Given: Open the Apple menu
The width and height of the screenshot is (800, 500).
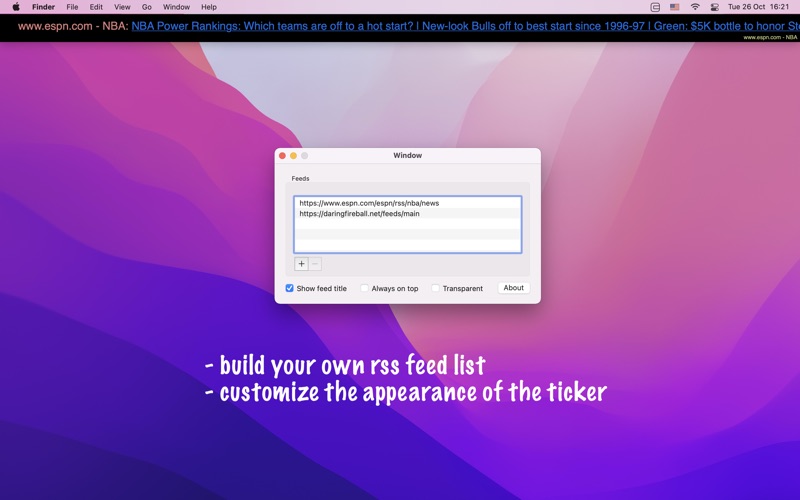Looking at the screenshot, I should point(16,7).
